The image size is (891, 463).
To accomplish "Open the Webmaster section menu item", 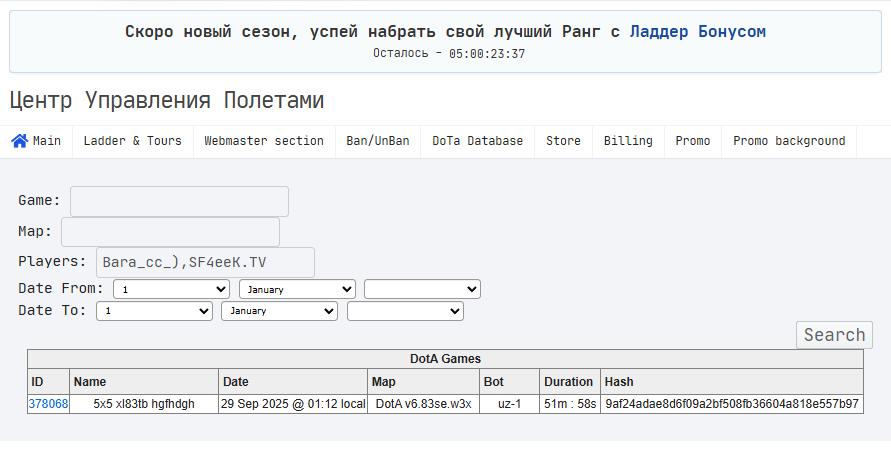I will pyautogui.click(x=264, y=141).
